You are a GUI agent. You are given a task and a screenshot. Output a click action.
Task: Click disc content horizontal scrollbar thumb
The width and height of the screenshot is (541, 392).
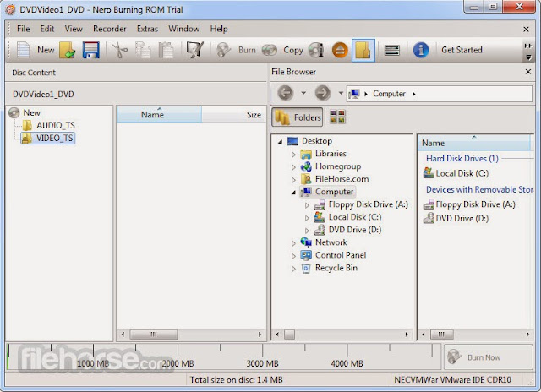(154, 334)
